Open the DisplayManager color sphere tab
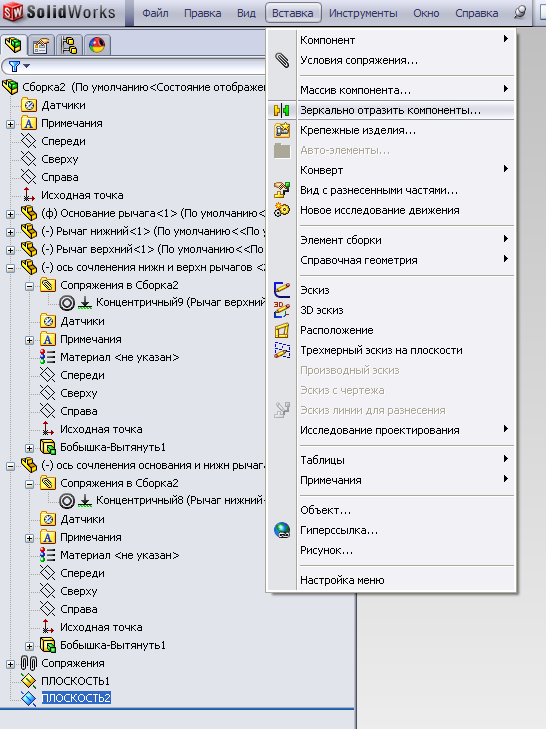 pos(97,45)
